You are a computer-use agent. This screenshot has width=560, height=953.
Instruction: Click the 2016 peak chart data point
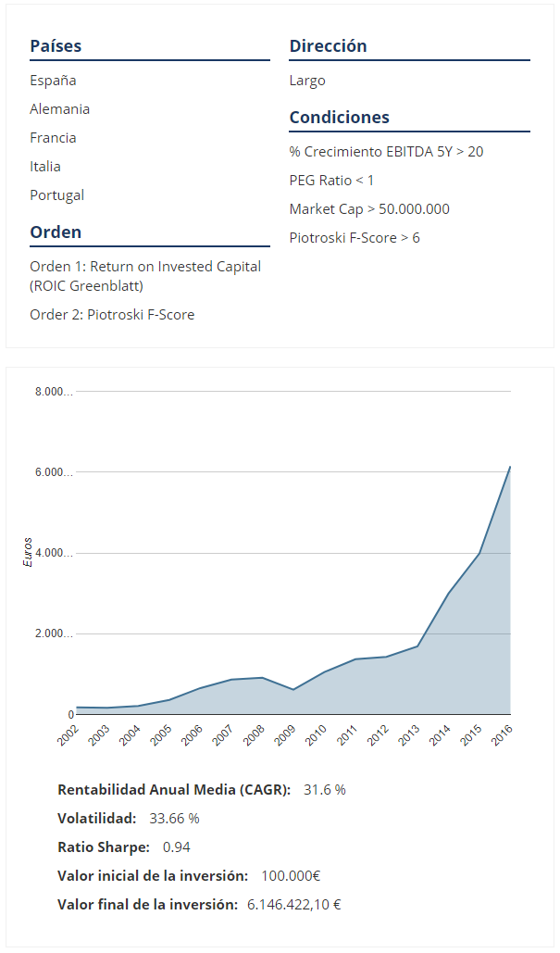(510, 468)
